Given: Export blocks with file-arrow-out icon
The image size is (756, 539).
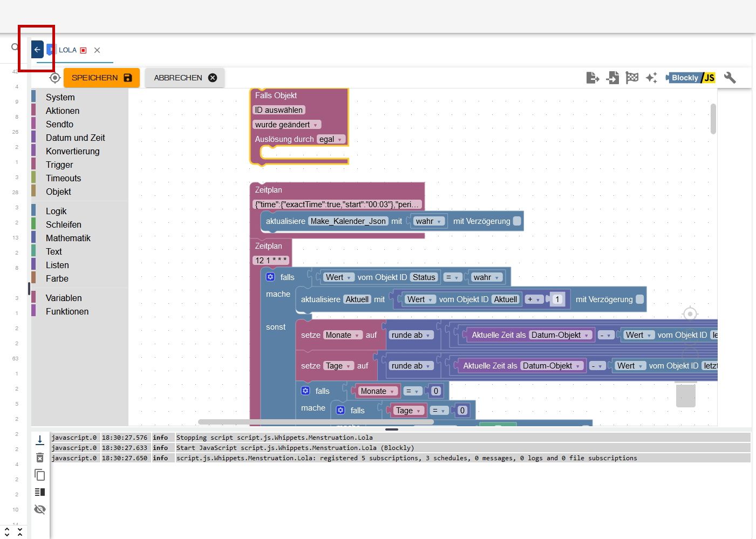Looking at the screenshot, I should 592,78.
